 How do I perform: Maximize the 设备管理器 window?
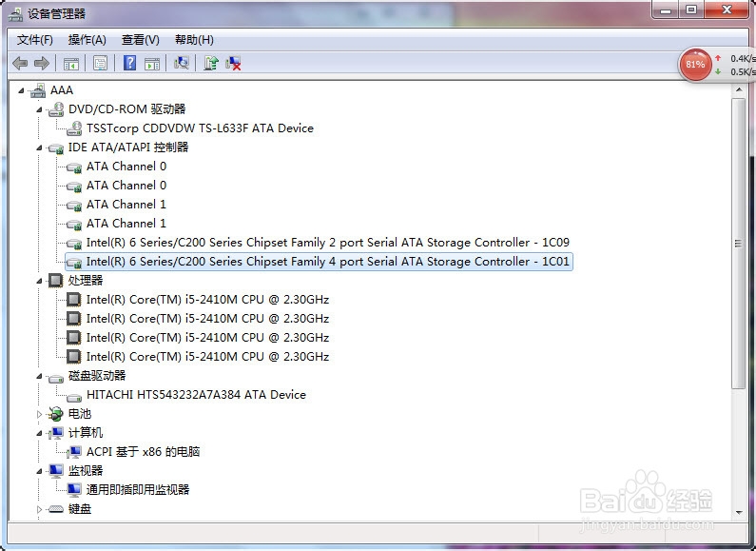pyautogui.click(x=691, y=10)
